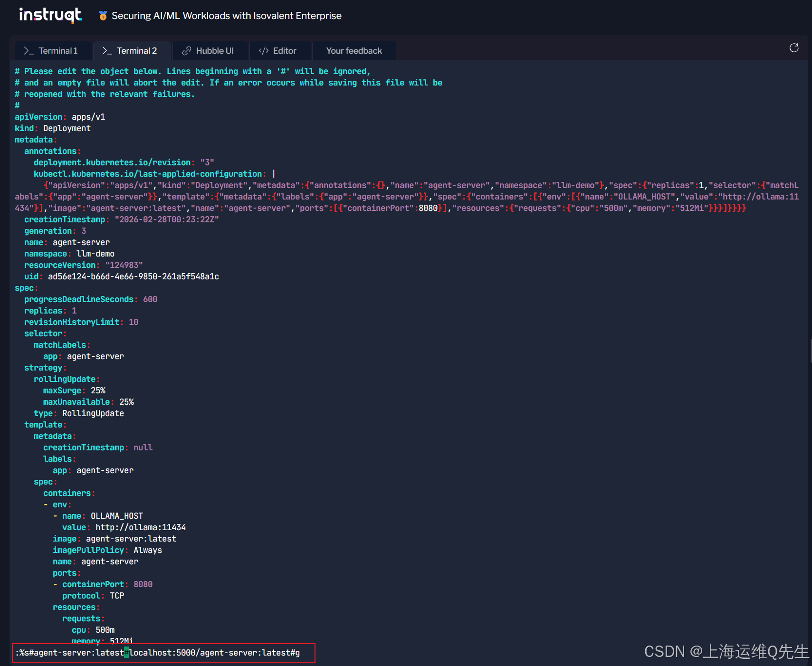The width and height of the screenshot is (812, 666).
Task: Click the 'revisionHistoryLimit: 10' line
Action: coord(81,322)
